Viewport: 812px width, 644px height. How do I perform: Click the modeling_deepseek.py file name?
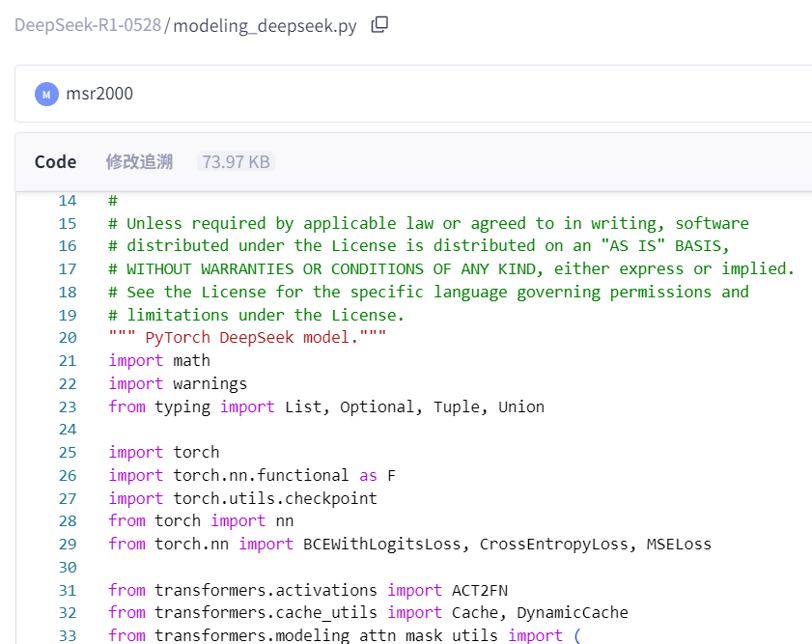[x=265, y=25]
